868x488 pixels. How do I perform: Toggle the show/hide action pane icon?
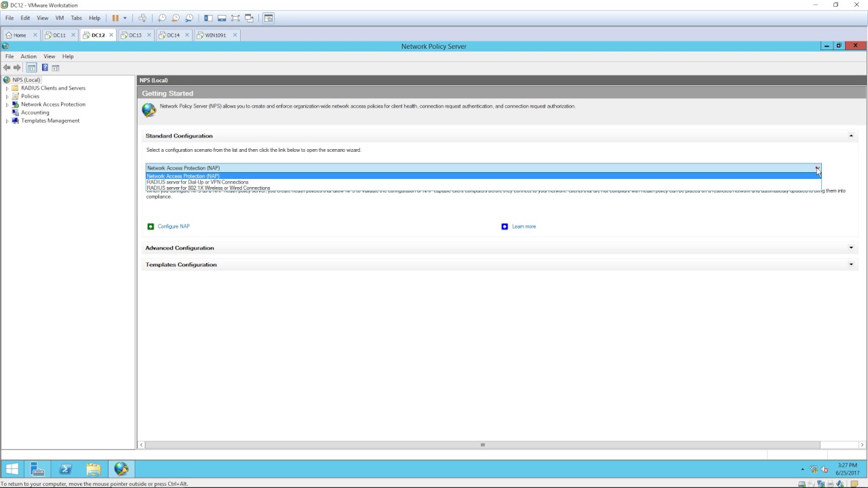point(56,68)
